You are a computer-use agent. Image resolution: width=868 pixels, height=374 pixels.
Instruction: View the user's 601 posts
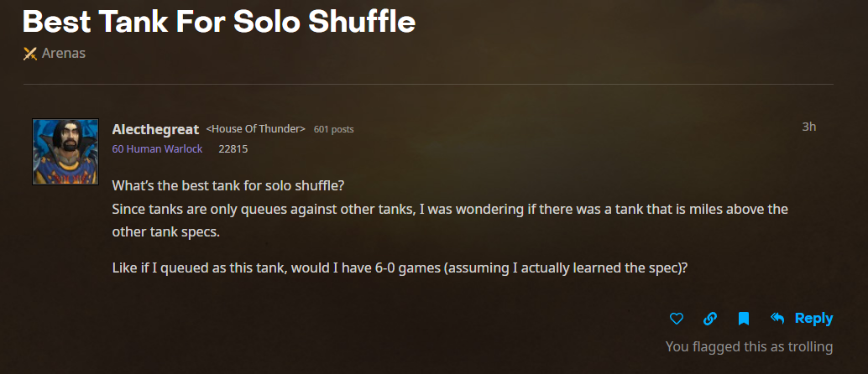click(333, 130)
